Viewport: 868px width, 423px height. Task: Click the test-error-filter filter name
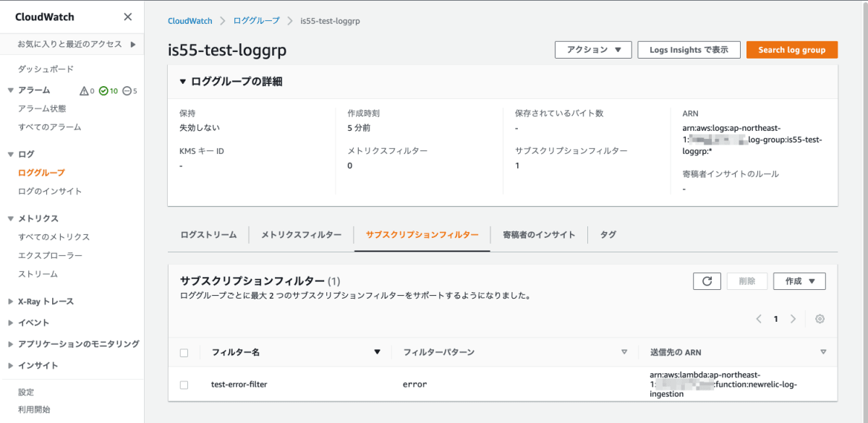point(239,385)
